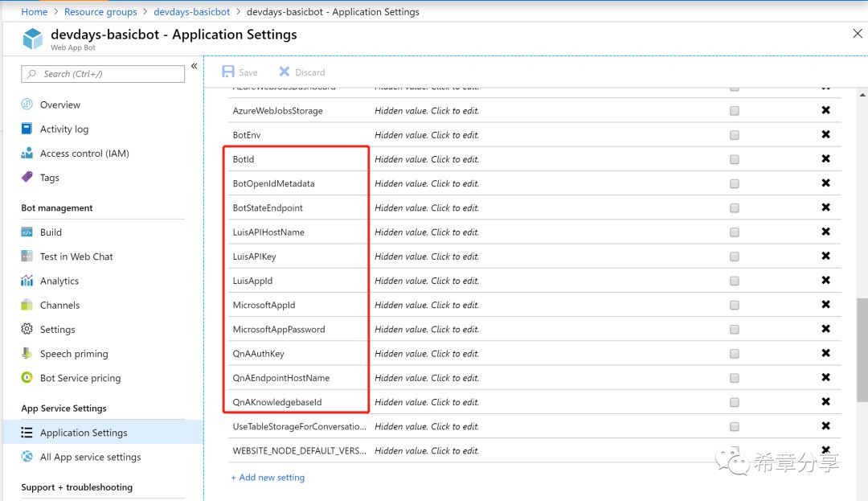Click the Save button label
The width and height of the screenshot is (868, 501).
pyautogui.click(x=248, y=72)
